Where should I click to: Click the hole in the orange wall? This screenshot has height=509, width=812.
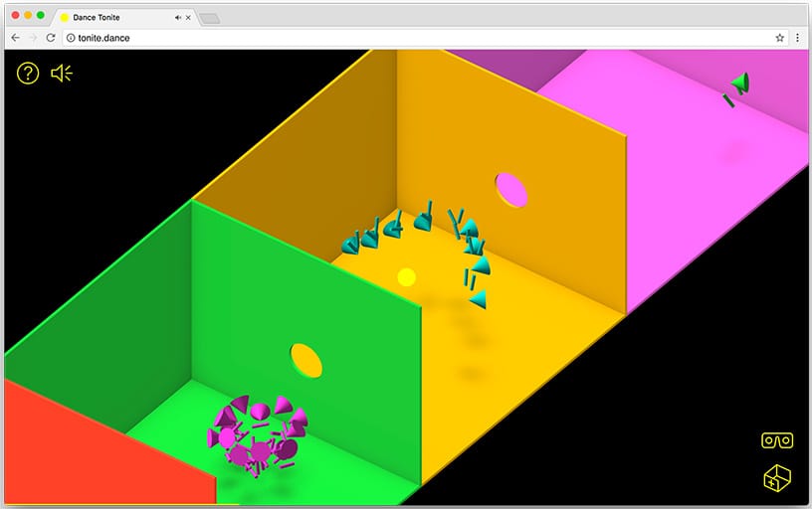point(511,189)
